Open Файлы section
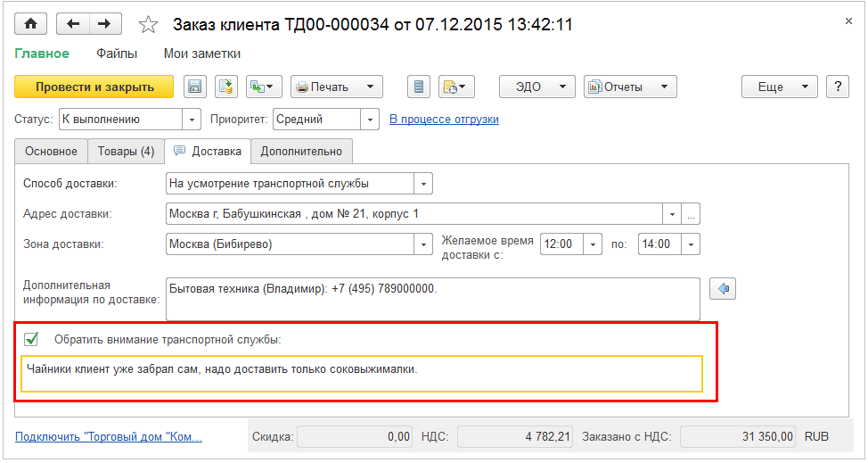The height and width of the screenshot is (463, 868). pos(117,54)
